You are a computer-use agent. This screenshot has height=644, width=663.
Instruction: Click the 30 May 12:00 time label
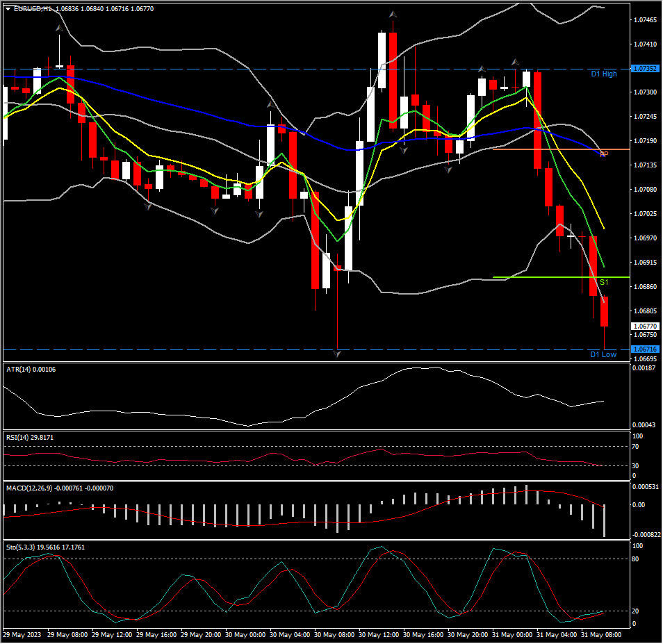click(x=379, y=635)
